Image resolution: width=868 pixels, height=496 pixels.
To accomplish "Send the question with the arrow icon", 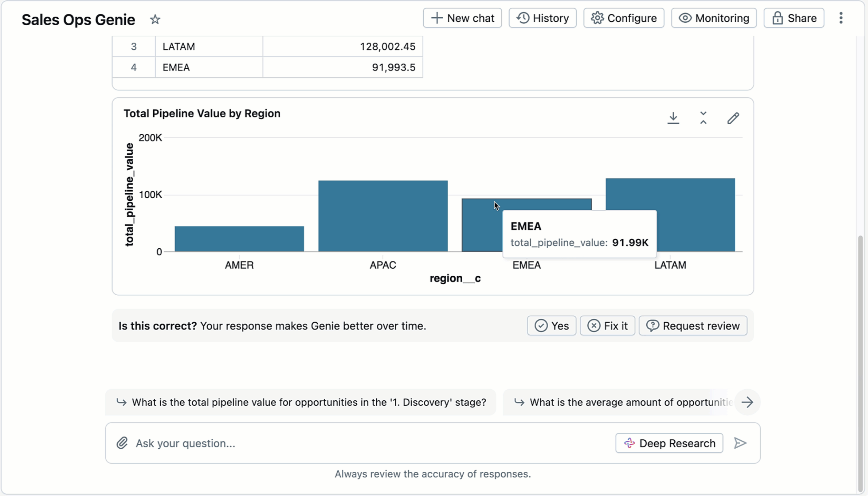I will (740, 443).
